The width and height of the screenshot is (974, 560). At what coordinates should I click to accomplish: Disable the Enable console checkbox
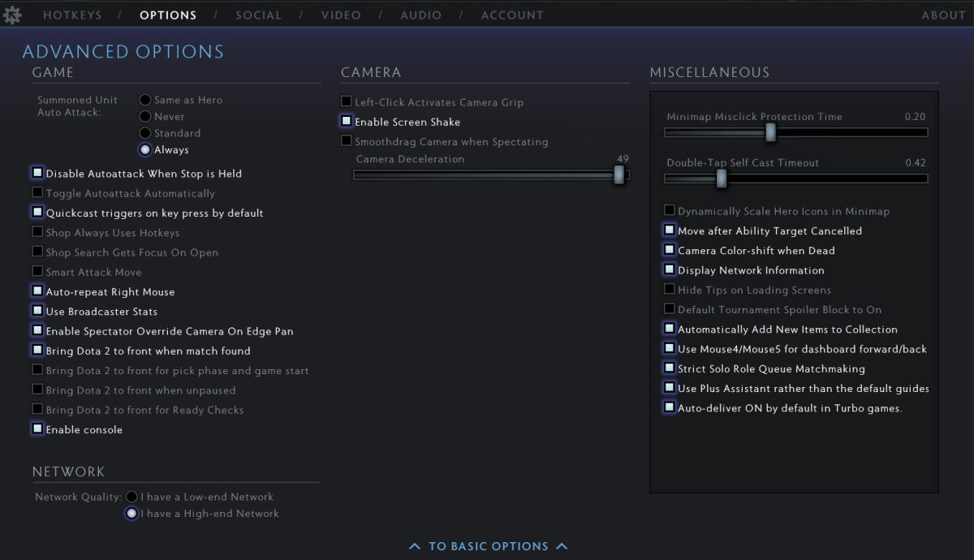pos(37,429)
